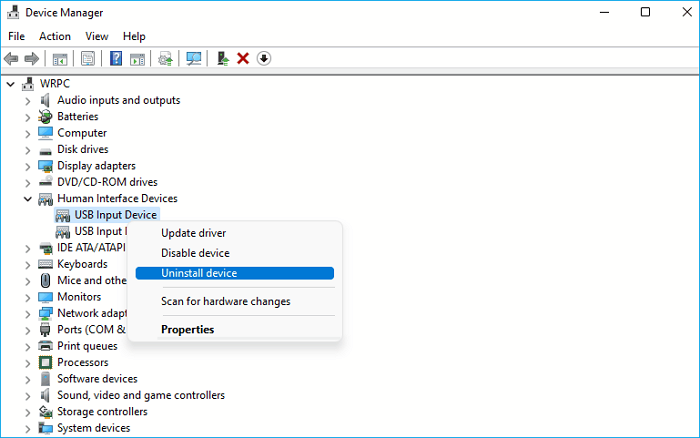Screen dimensions: 700x438
Task: Click the red X uninstall device toolbar icon
Action: [x=243, y=59]
